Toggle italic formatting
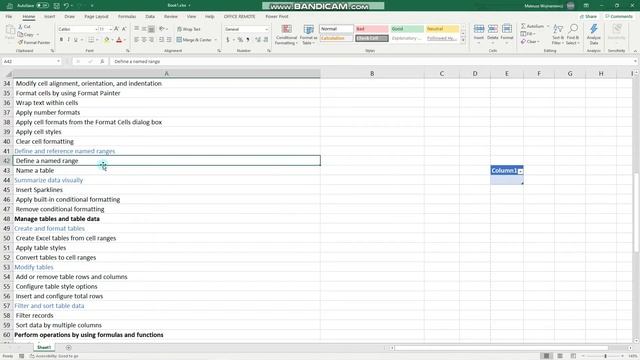This screenshot has width=640, height=360. pos(69,40)
